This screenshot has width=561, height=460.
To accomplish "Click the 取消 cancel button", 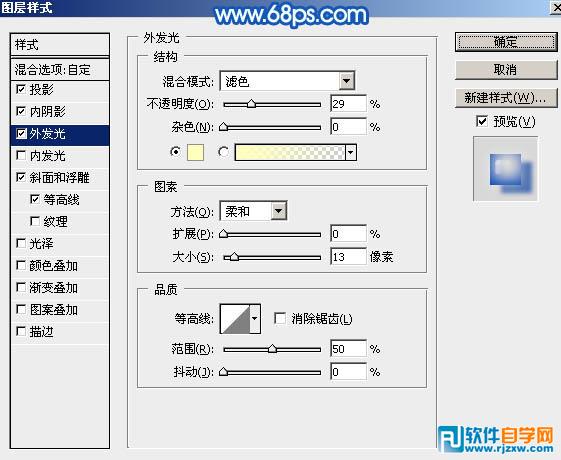I will pos(506,70).
